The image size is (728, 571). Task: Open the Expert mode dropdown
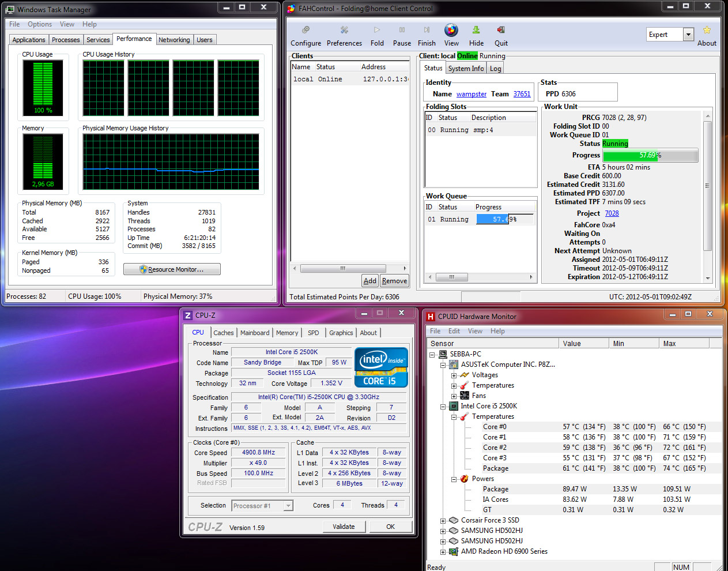pyautogui.click(x=688, y=35)
